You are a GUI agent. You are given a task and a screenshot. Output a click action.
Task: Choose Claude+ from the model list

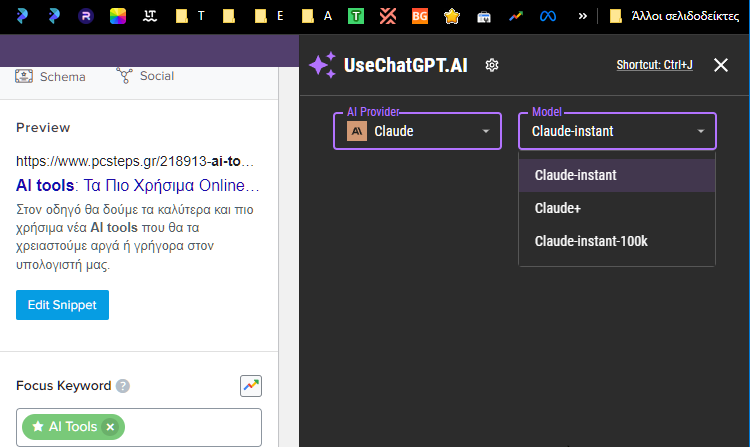(617, 208)
